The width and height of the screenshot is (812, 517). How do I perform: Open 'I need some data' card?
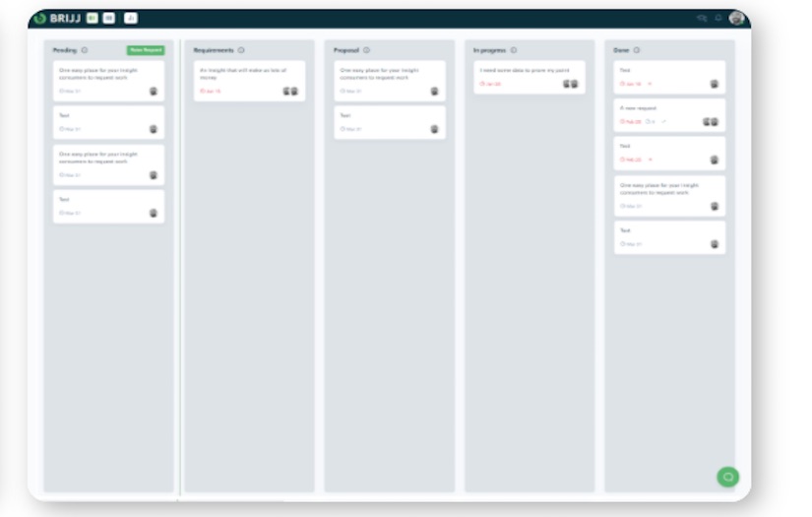pos(530,77)
